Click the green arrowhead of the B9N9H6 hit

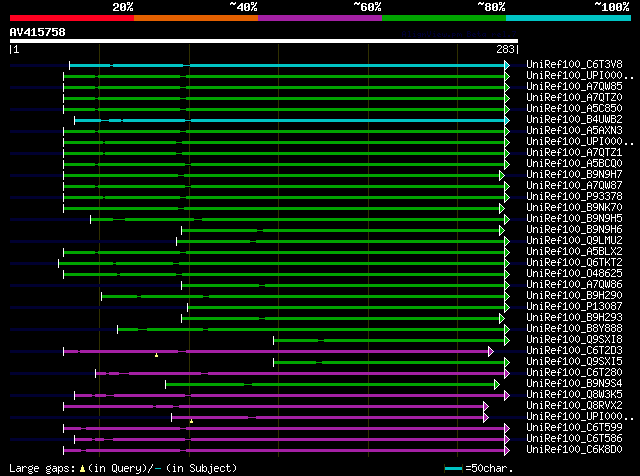click(x=502, y=231)
